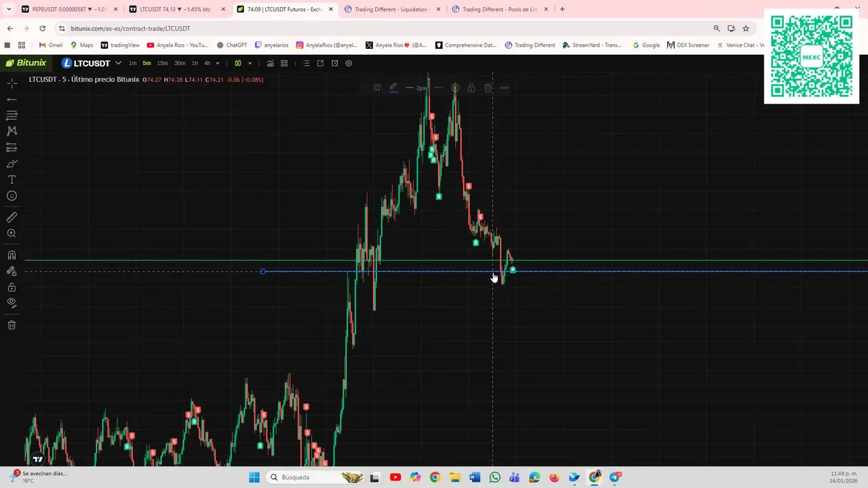Reload the page
The width and height of the screenshot is (868, 488).
pyautogui.click(x=42, y=28)
